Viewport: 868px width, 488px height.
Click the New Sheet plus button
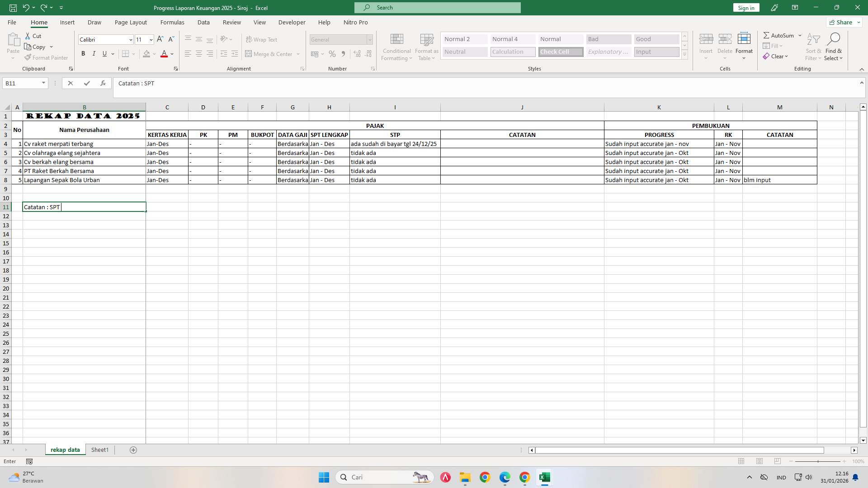click(x=133, y=450)
